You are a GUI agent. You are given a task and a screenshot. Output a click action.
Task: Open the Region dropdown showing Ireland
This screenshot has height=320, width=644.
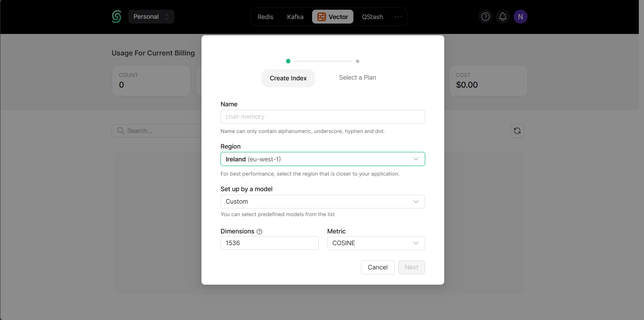coord(323,159)
